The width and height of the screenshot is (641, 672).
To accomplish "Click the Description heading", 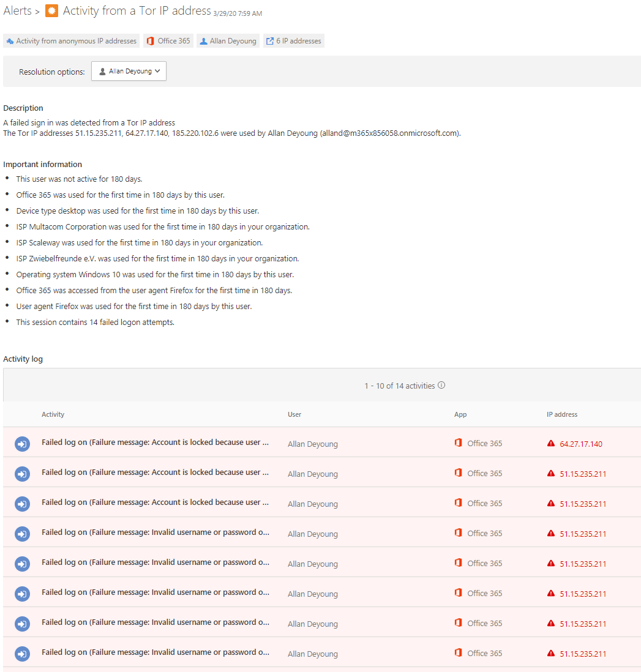I will (x=23, y=108).
